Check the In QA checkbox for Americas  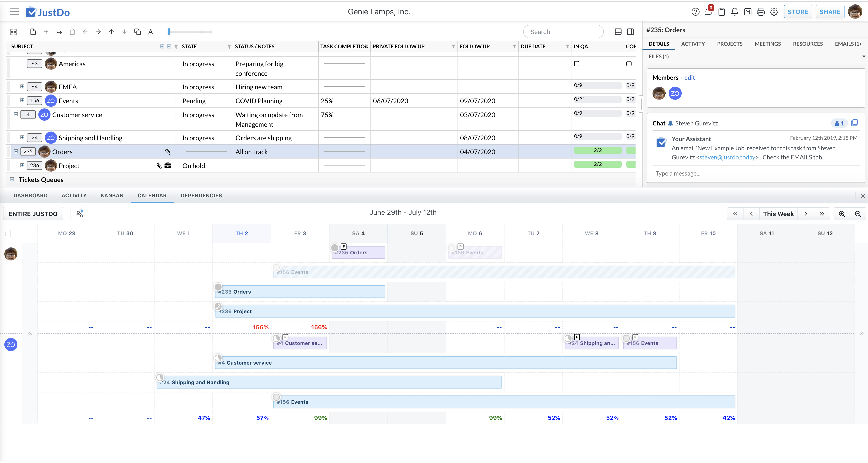point(577,64)
